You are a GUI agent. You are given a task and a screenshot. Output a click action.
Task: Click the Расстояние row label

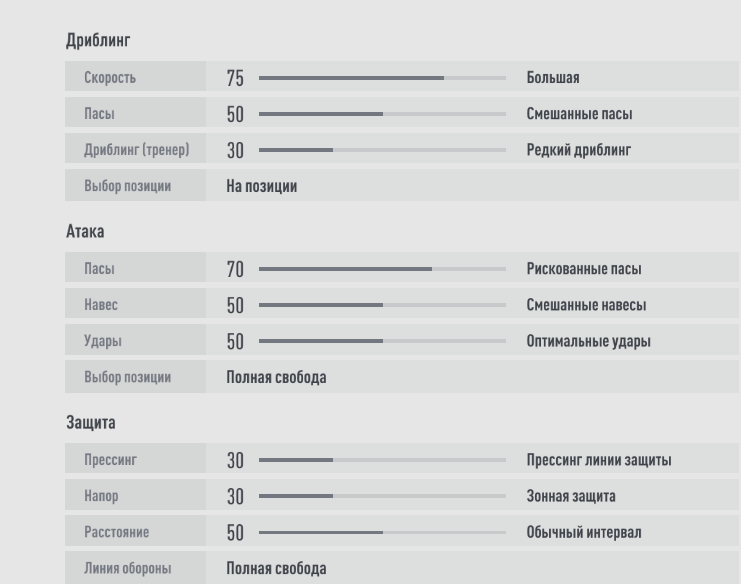point(116,532)
